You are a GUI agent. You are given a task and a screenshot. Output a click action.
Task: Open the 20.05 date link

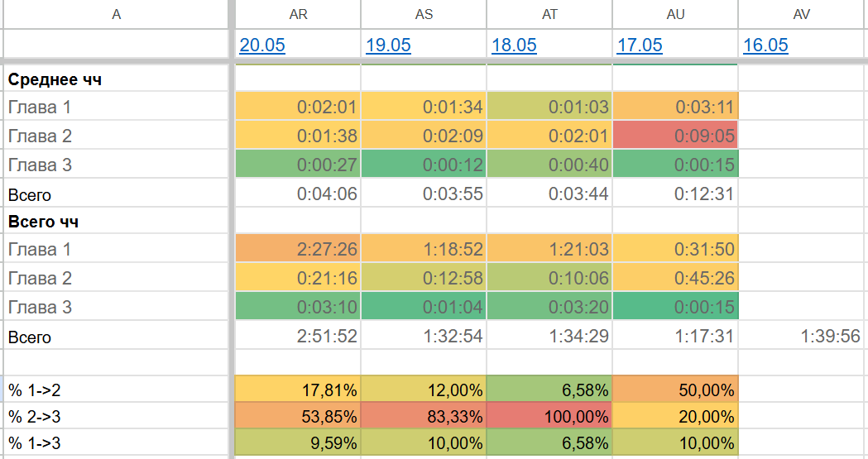[262, 45]
